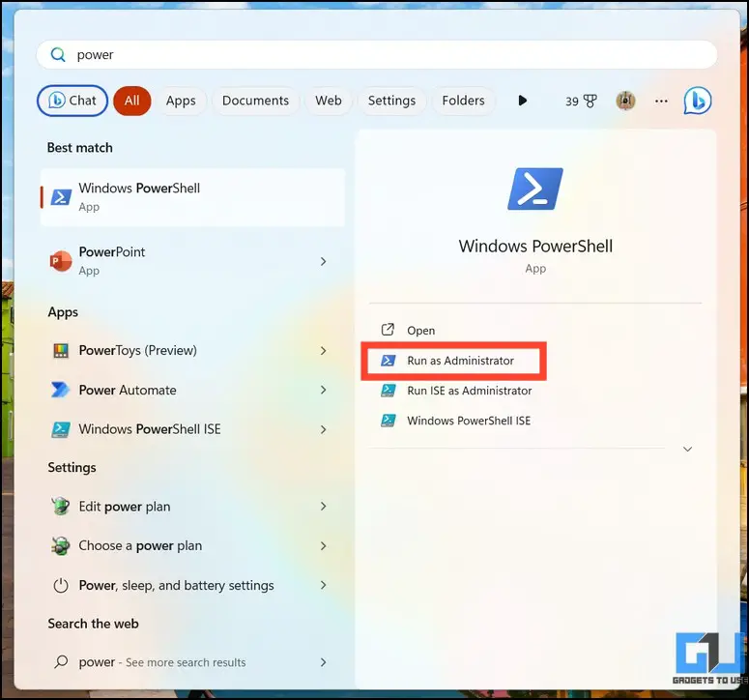749x700 pixels.
Task: Click the Search the web heading
Action: tap(93, 624)
